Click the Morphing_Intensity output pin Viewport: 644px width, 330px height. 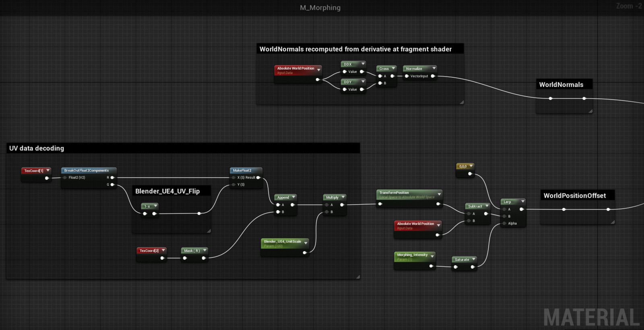431,266
